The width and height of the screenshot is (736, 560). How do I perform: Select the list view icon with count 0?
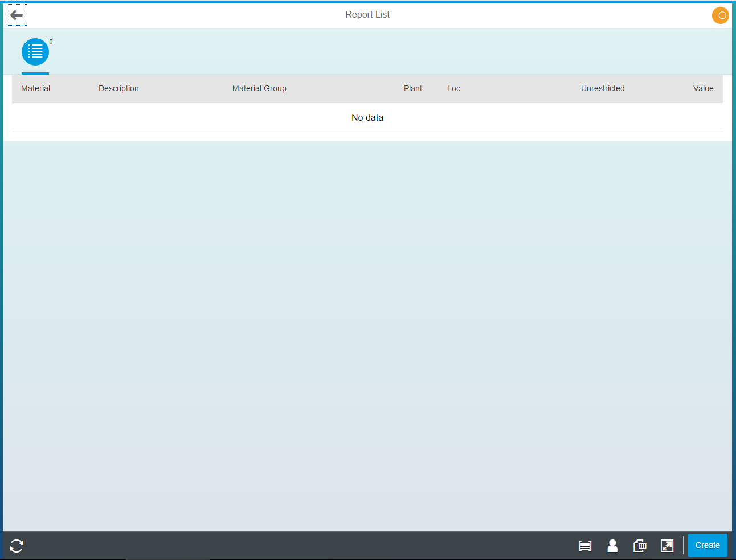(x=35, y=51)
